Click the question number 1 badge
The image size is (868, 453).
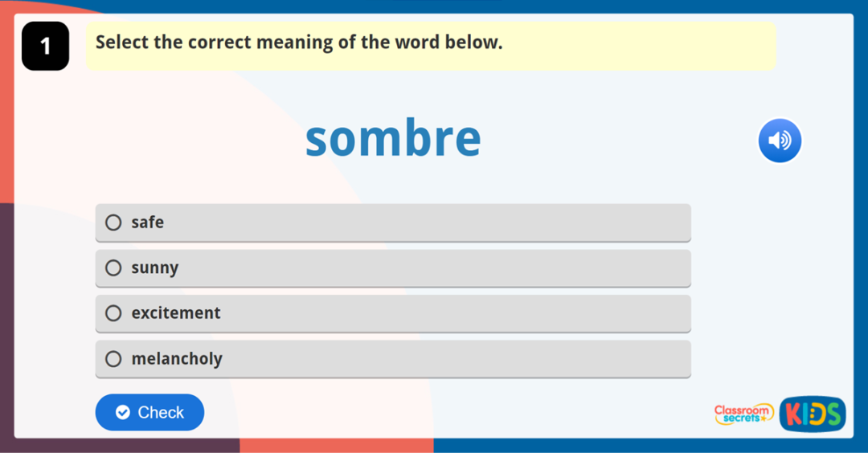tap(45, 47)
